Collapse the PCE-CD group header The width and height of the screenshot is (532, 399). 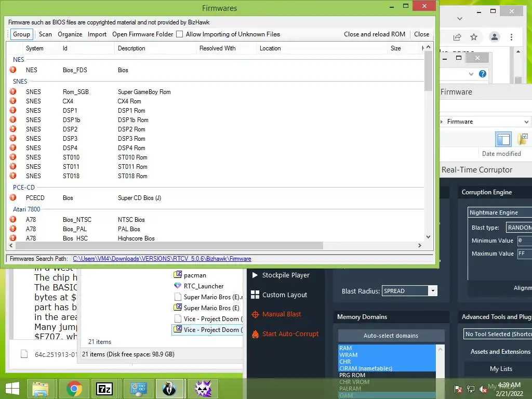coord(24,187)
